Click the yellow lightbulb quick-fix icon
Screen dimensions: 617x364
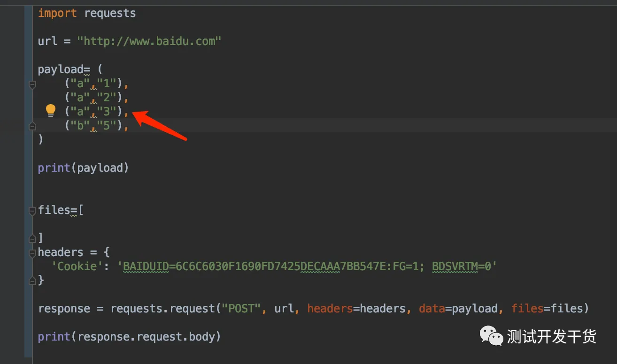[51, 111]
